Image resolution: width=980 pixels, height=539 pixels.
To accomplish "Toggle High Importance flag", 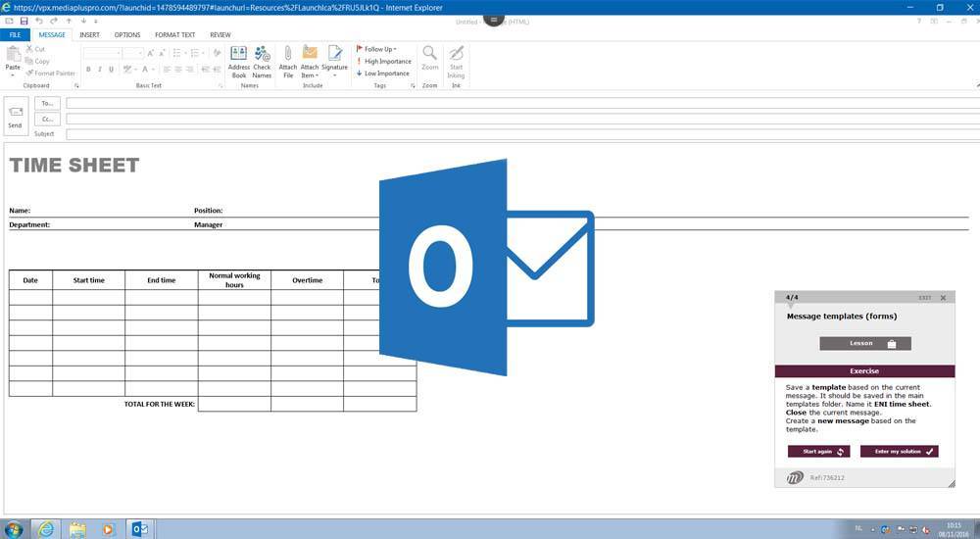I will pyautogui.click(x=383, y=61).
